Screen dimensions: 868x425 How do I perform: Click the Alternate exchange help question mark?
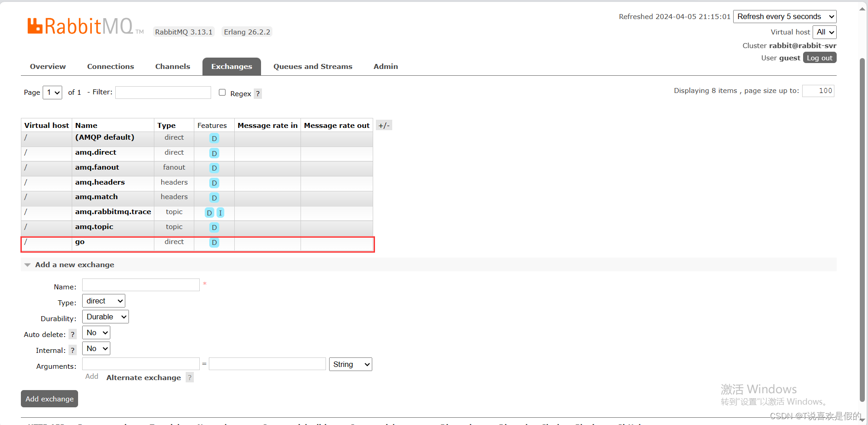point(190,377)
